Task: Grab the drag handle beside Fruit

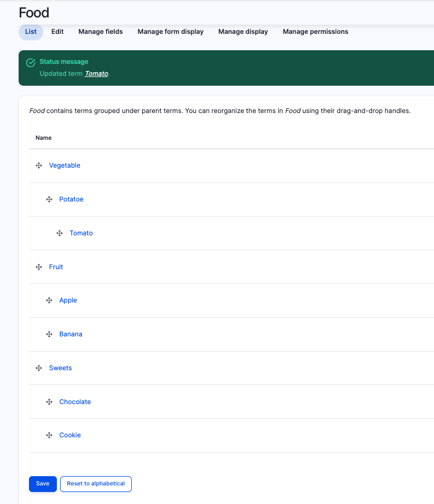Action: click(x=39, y=267)
